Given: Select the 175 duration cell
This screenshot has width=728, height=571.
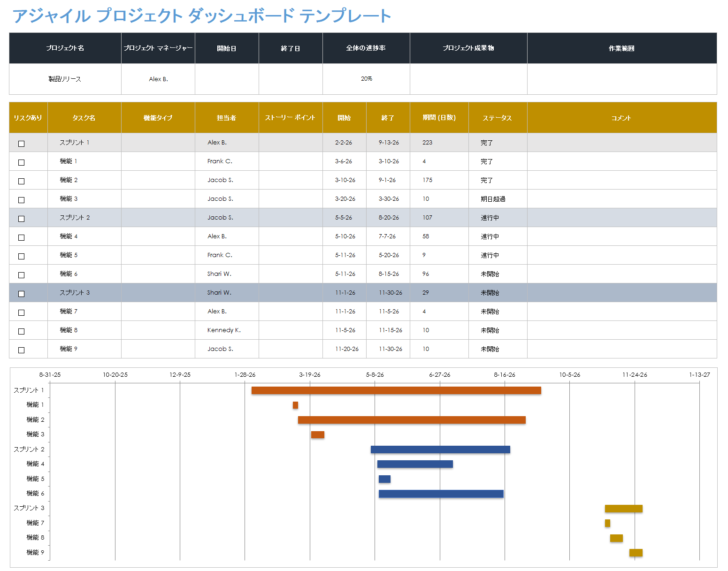Looking at the screenshot, I should pos(439,180).
